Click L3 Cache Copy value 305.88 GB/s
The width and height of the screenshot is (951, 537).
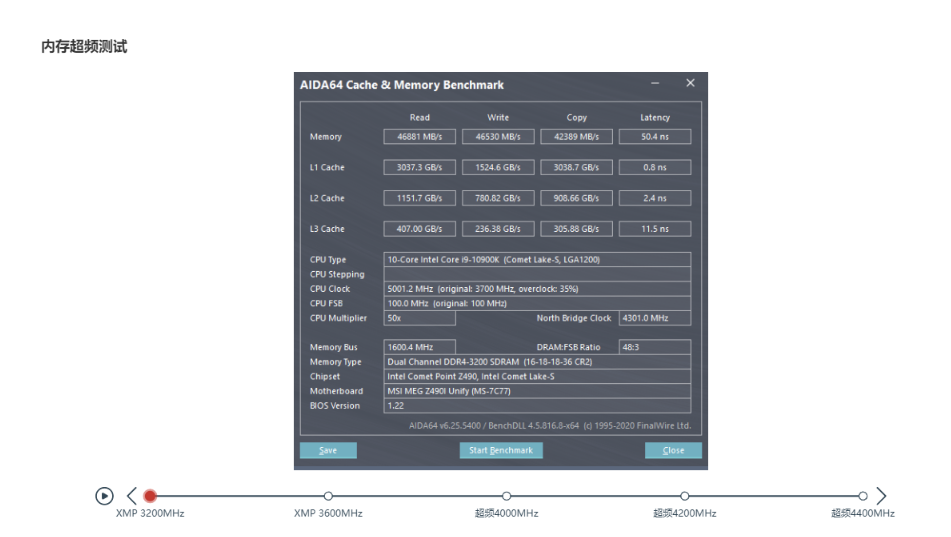(576, 229)
